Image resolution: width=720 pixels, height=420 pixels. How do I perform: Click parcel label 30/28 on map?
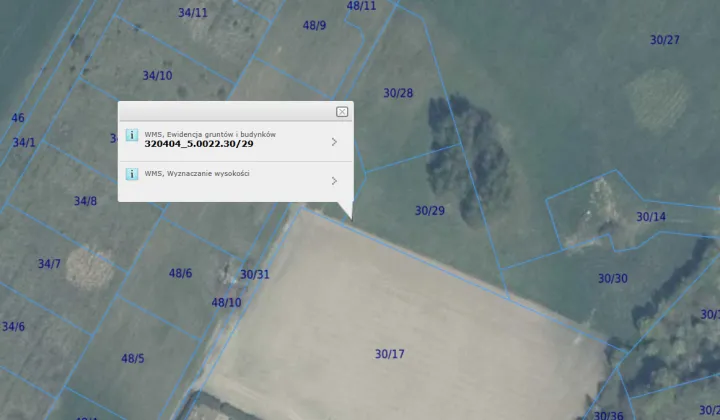pyautogui.click(x=398, y=93)
